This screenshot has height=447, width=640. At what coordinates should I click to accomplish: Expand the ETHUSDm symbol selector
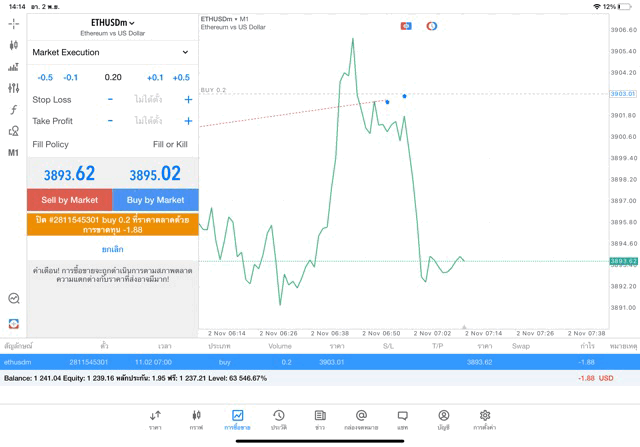pos(112,22)
